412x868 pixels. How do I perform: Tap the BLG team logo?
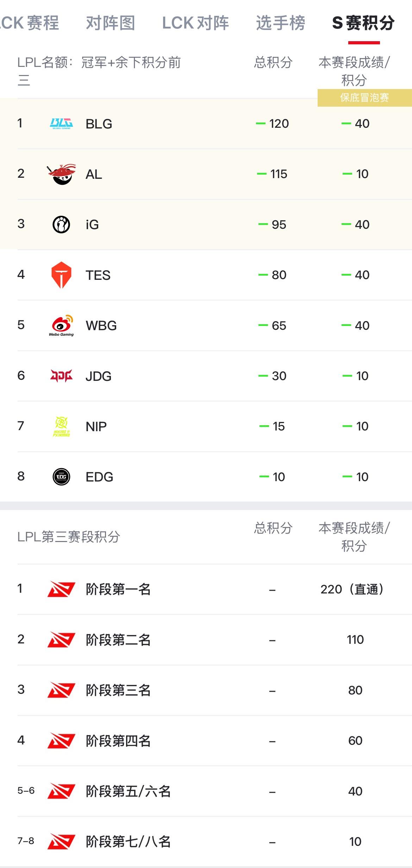point(61,124)
